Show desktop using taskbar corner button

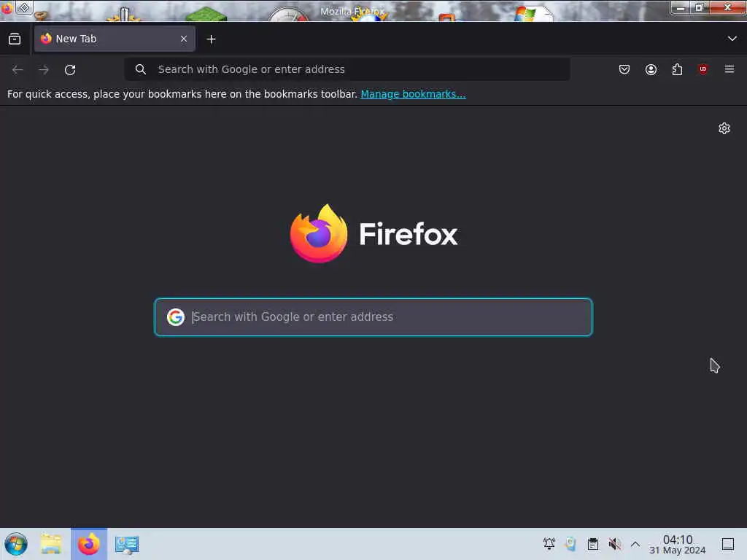(x=728, y=544)
